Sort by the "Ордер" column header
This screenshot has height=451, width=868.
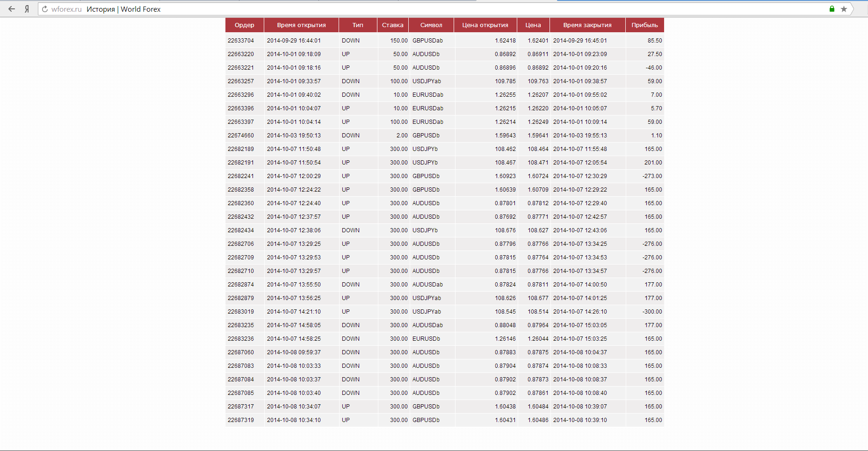(x=244, y=25)
